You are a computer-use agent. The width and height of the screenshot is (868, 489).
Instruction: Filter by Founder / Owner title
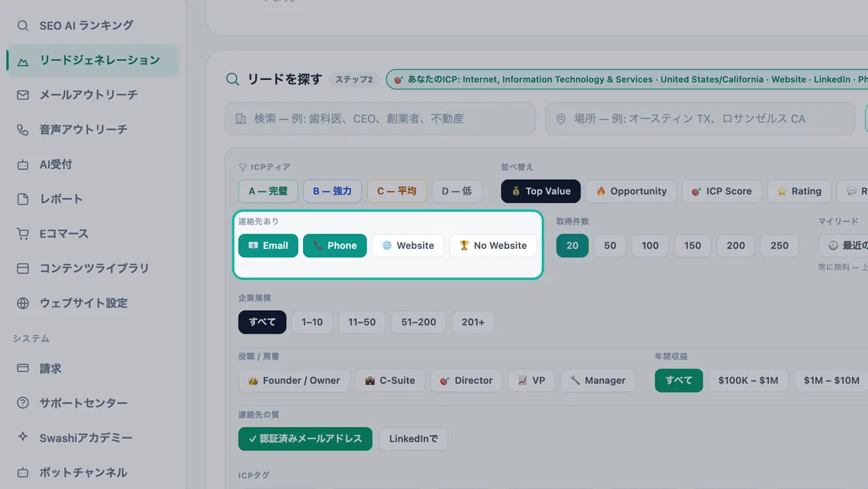(294, 380)
